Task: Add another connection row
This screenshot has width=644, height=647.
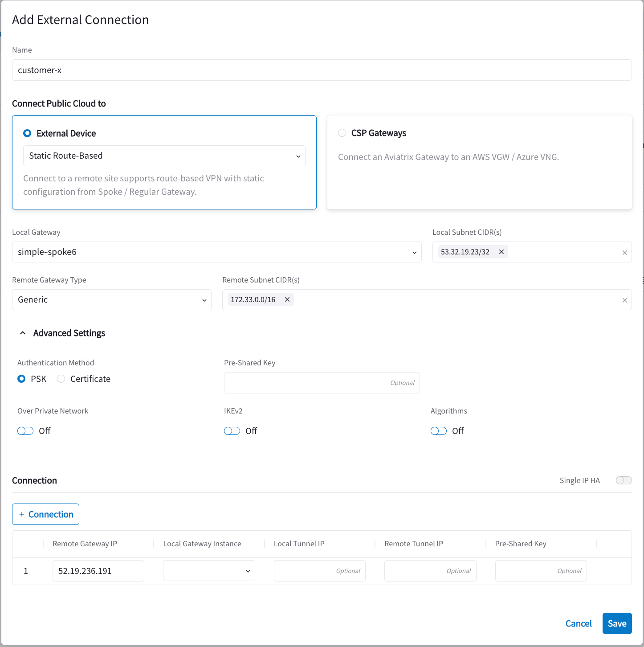Action: pyautogui.click(x=45, y=514)
